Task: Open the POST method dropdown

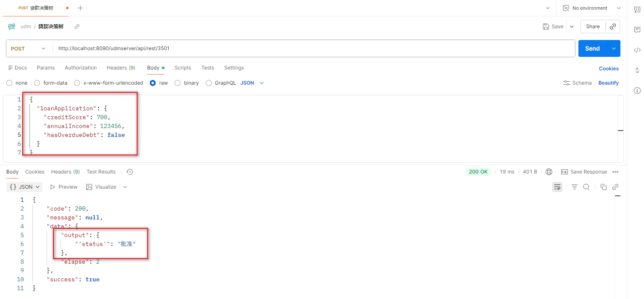Action: pos(29,48)
